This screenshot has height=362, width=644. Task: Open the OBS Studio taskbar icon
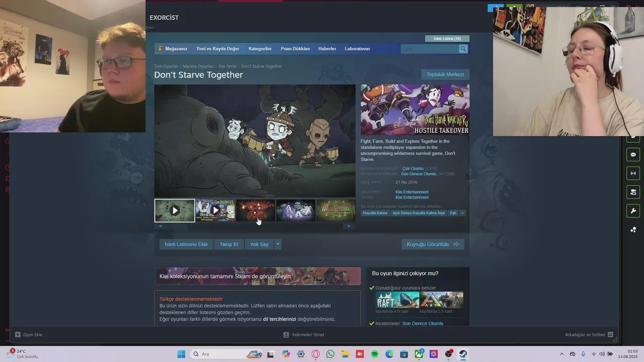[448, 354]
